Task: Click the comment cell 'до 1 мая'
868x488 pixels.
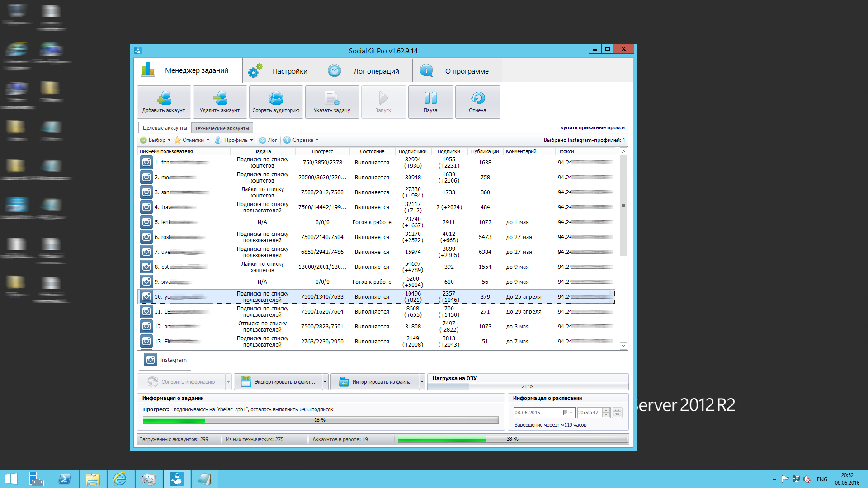Action: (x=517, y=222)
